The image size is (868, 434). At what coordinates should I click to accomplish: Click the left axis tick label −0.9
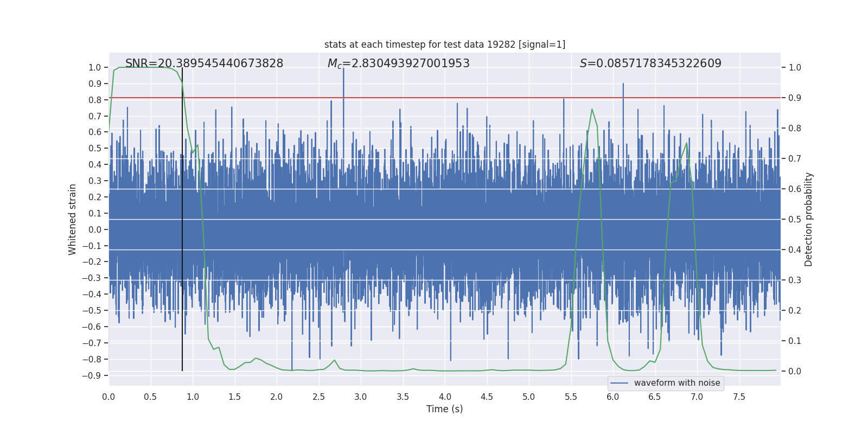coord(92,375)
